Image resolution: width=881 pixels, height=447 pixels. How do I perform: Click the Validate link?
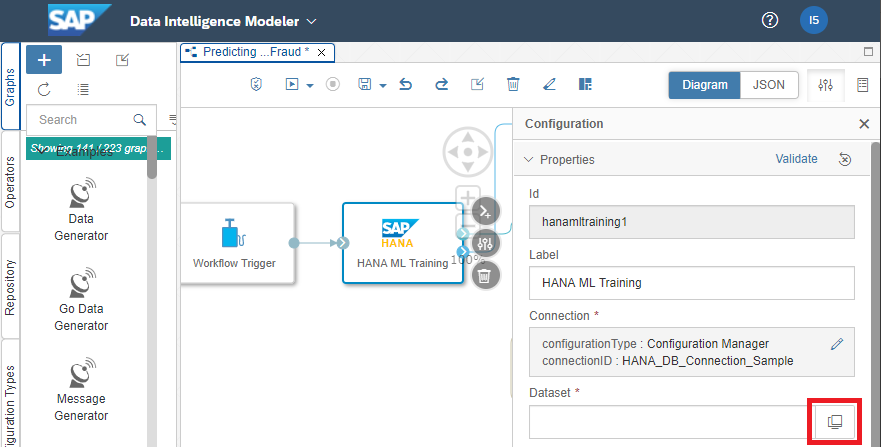(796, 159)
